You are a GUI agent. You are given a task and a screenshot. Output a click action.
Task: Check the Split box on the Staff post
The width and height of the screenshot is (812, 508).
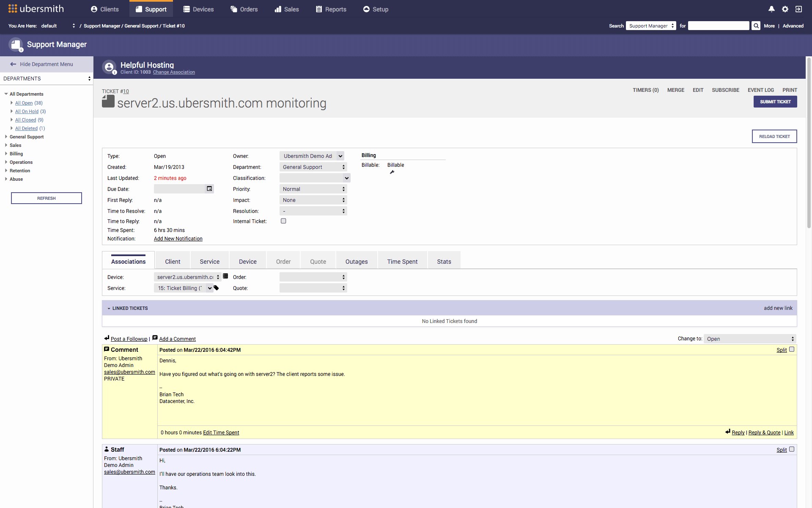point(792,449)
